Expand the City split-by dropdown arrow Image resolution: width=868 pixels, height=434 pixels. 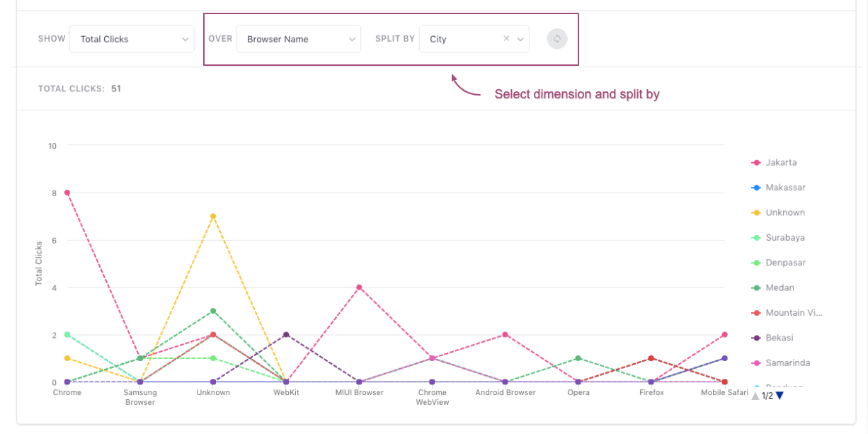tap(520, 39)
